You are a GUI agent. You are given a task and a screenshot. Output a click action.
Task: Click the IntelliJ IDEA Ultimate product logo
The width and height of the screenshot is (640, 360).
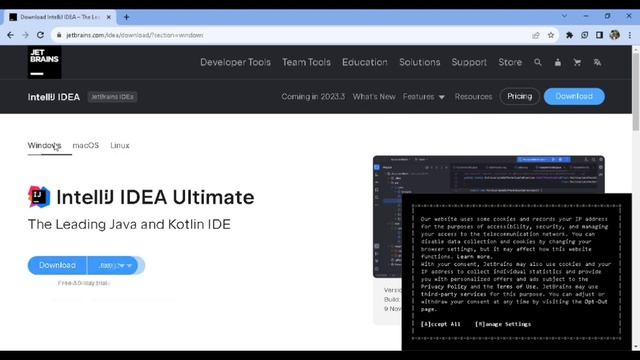point(39,197)
